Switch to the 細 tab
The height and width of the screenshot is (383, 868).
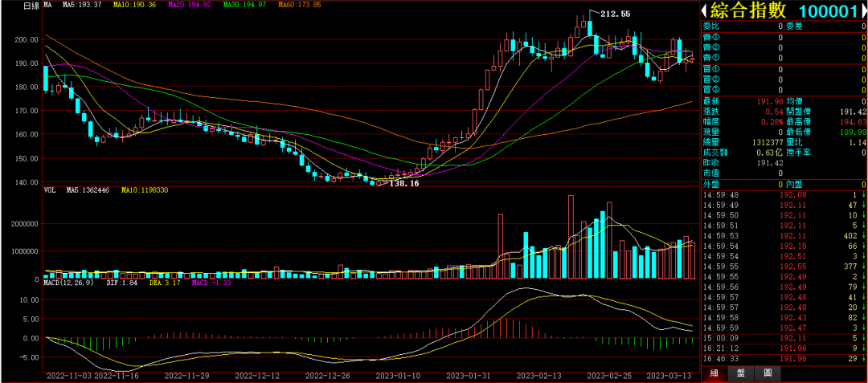714,373
